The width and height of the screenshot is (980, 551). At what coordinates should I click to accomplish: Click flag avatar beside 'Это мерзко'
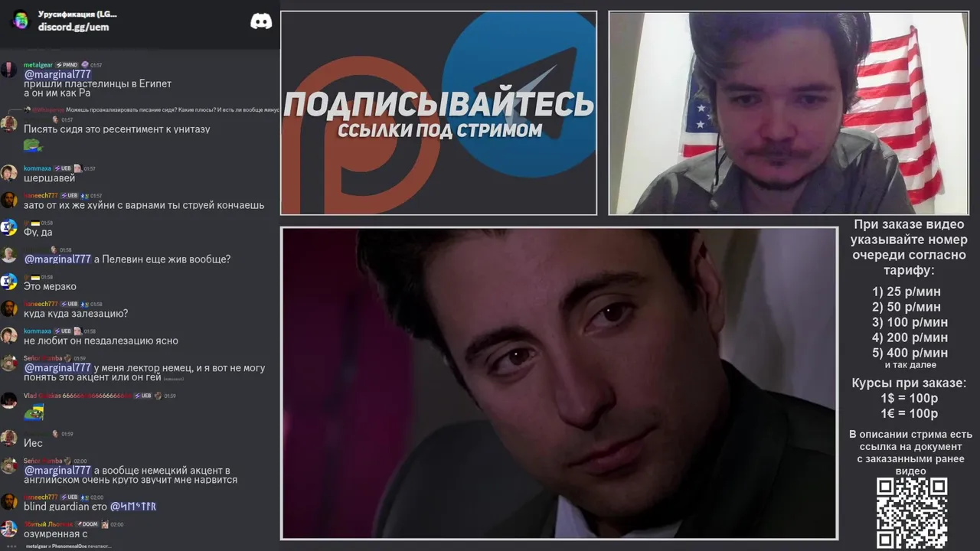point(8,282)
